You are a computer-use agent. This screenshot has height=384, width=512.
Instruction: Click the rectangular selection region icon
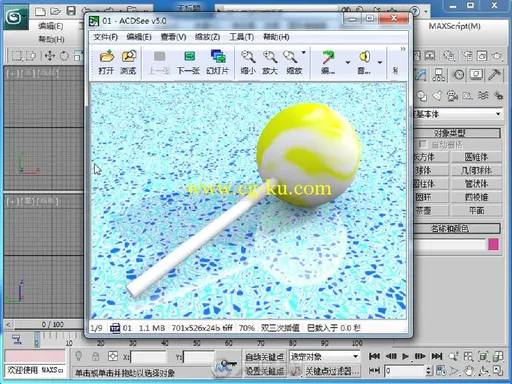(16, 56)
